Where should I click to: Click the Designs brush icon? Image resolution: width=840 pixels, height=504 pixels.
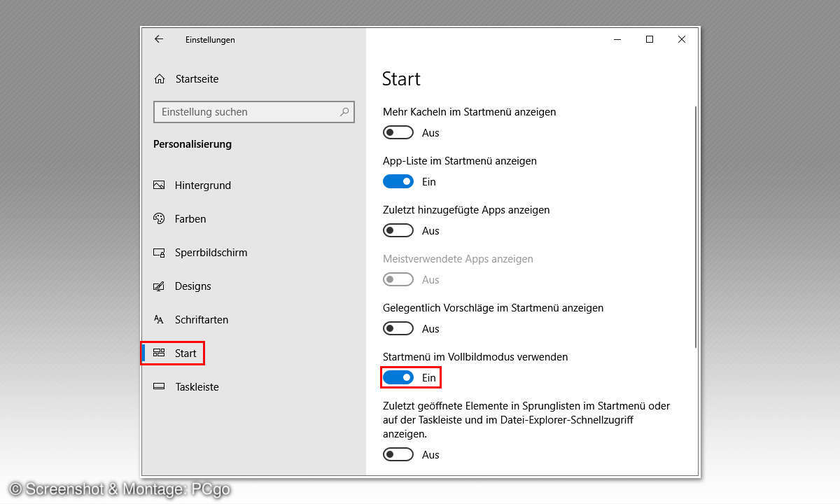point(159,286)
